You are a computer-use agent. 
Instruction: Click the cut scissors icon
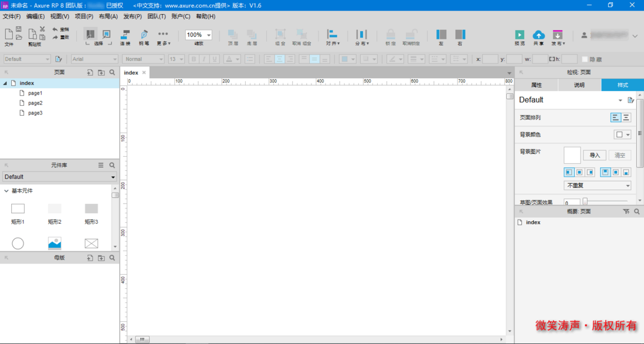tap(42, 29)
